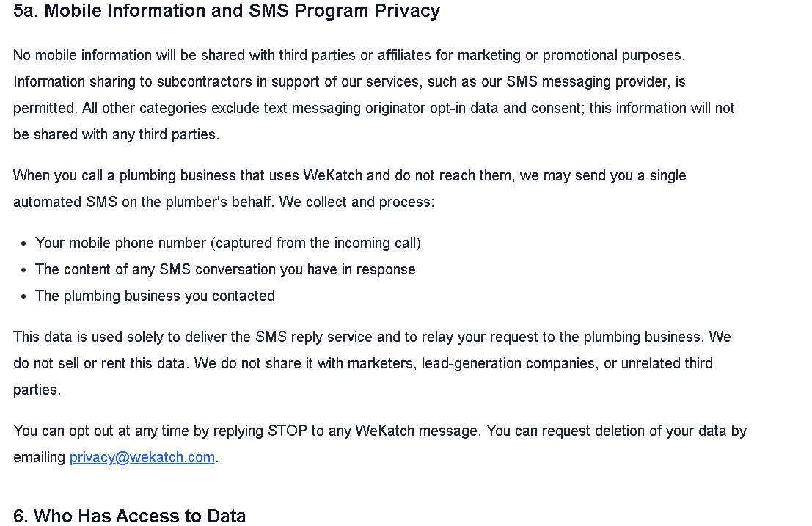Click the sentence 'We do not sell or rent this data'

click(x=101, y=363)
